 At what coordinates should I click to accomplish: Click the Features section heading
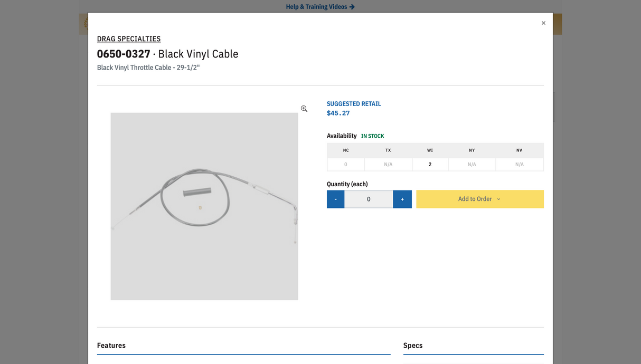[x=111, y=346]
